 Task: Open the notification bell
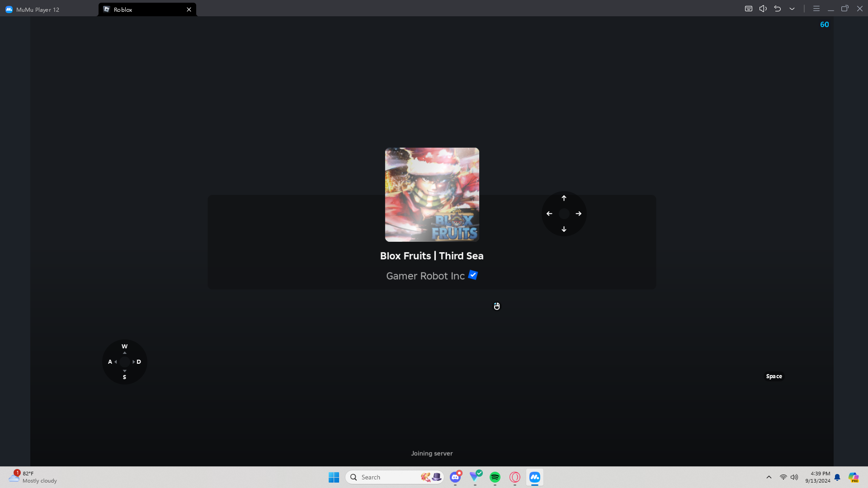point(837,477)
